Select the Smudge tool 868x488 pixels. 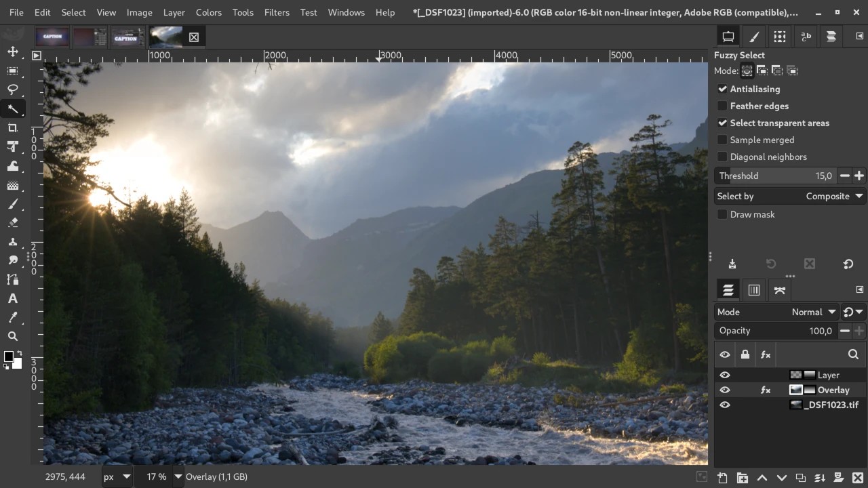(12, 260)
